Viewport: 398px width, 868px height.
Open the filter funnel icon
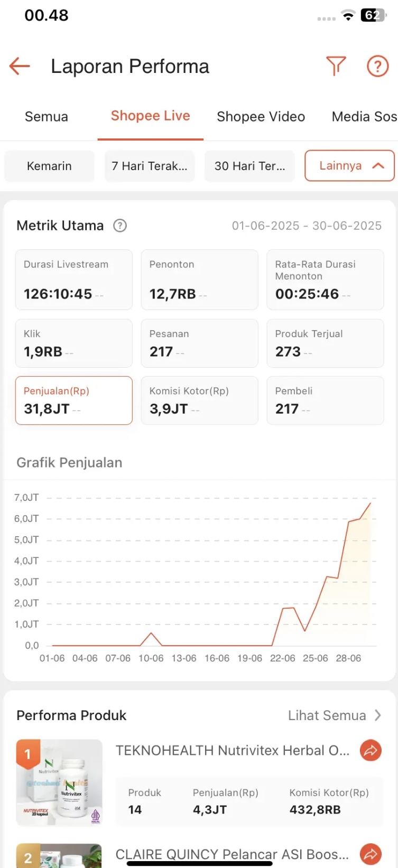point(336,67)
